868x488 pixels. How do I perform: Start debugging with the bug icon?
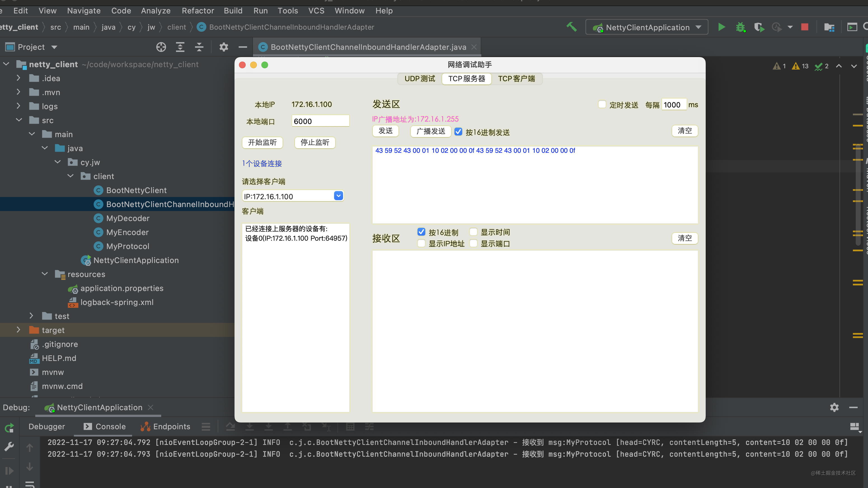(x=740, y=27)
